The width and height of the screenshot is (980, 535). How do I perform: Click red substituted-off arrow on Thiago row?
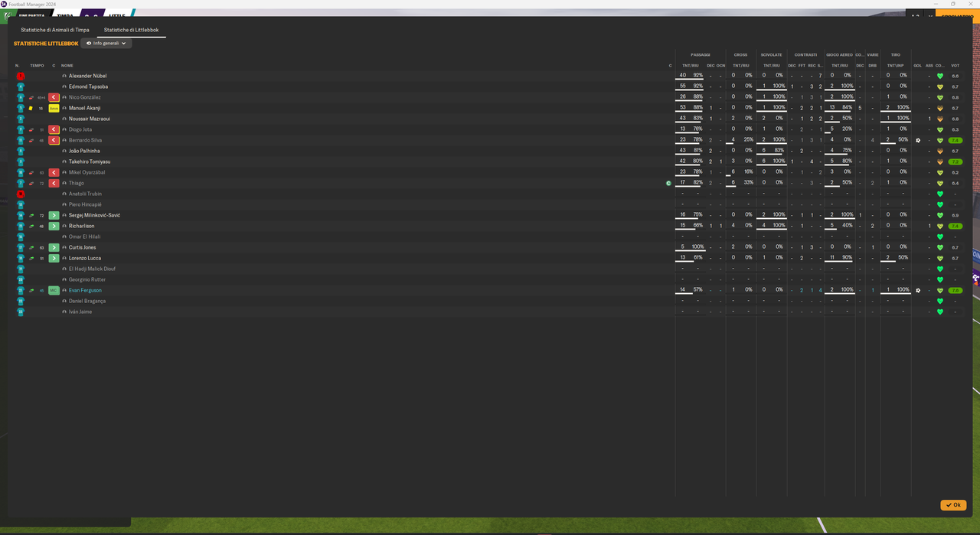pyautogui.click(x=54, y=183)
